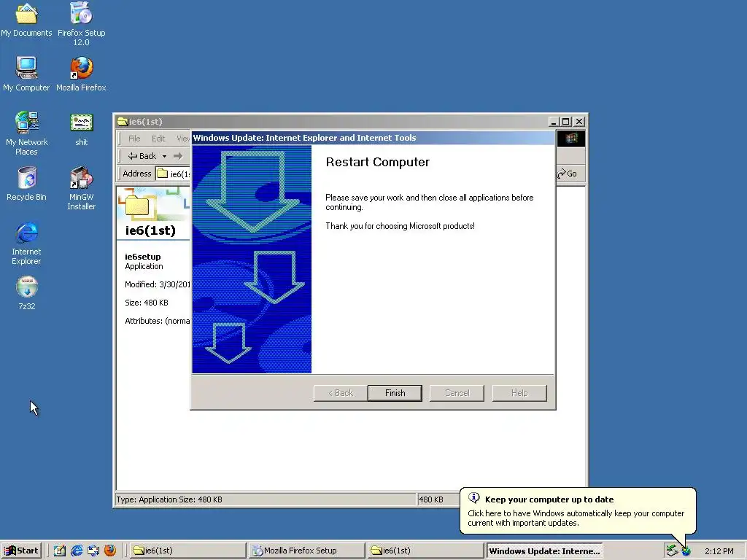Click the 480 KB status bar cell
Viewport: 747px width, 560px height.
pos(431,499)
